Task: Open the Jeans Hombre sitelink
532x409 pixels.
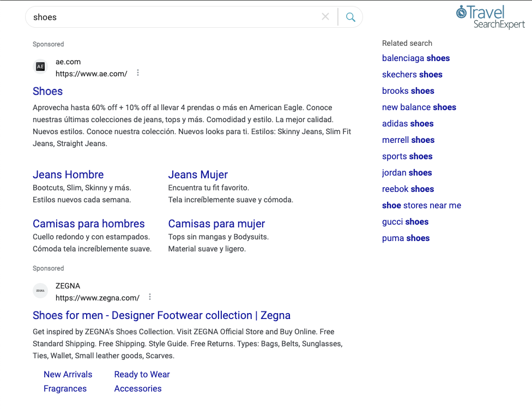Action: click(68, 175)
